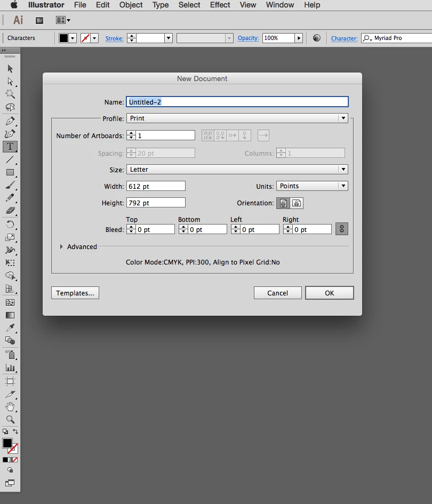The image size is (432, 504).
Task: Open the Character panel link
Action: [x=344, y=38]
